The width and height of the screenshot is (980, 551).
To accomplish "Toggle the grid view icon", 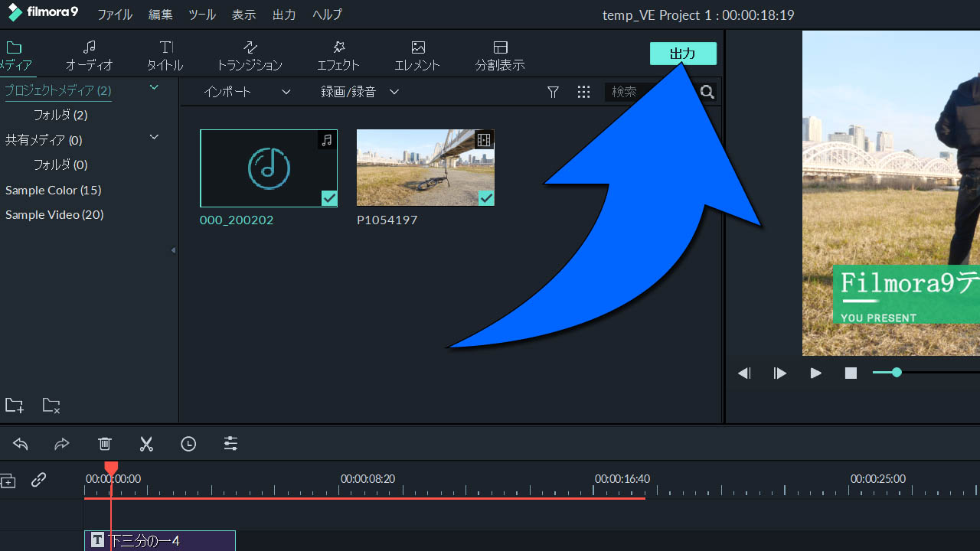I will (584, 92).
